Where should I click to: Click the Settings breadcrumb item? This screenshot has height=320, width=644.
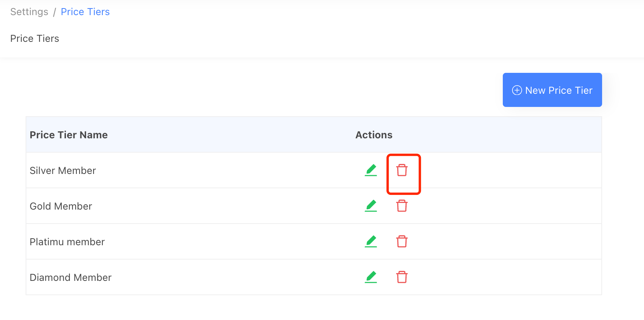[29, 12]
